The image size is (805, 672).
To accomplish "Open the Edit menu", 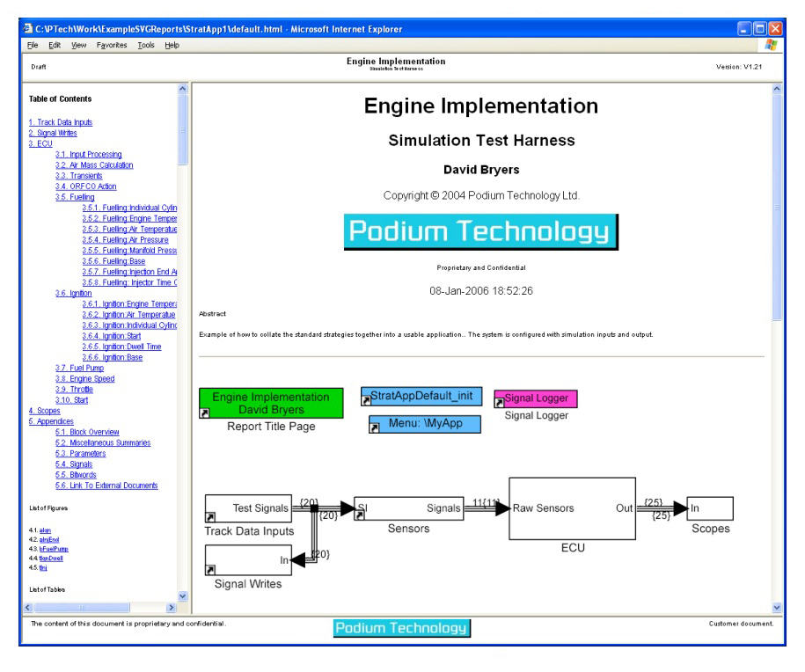I will [55, 45].
